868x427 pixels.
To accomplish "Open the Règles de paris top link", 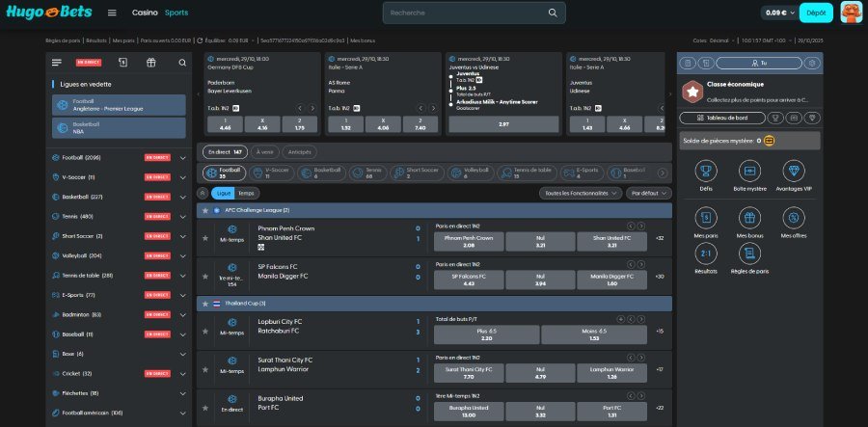I will (63, 40).
